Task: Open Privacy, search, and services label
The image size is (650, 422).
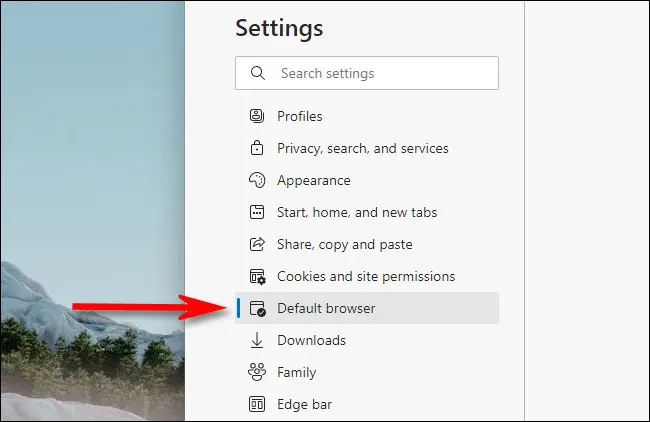Action: pyautogui.click(x=362, y=148)
